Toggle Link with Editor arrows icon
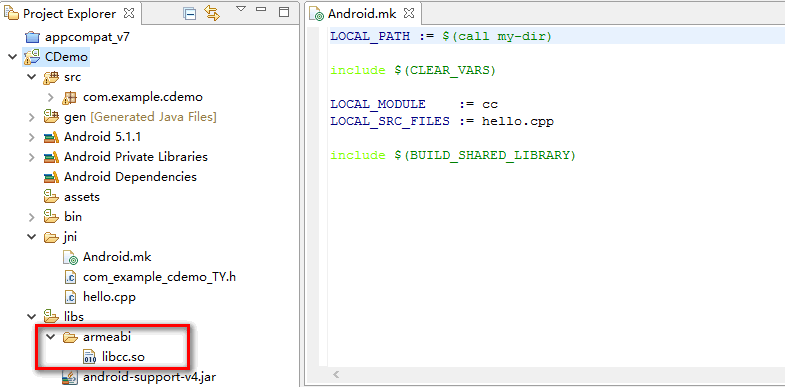785x387 pixels. [212, 14]
